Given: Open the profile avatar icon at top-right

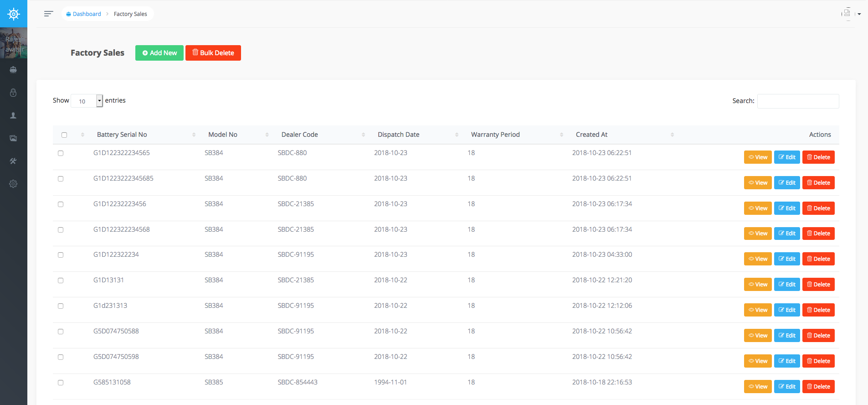Looking at the screenshot, I should coord(847,14).
